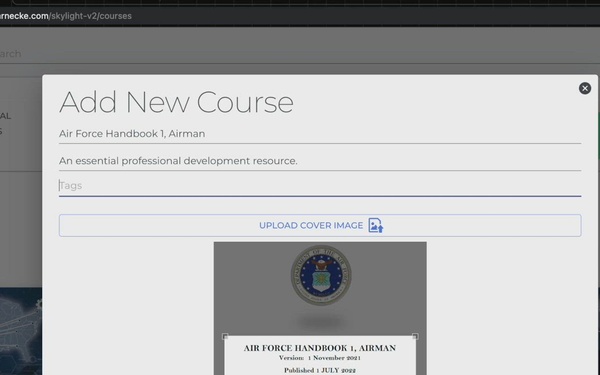Click the top-right crop handle on cover image
The width and height of the screenshot is (600, 375).
pos(415,336)
